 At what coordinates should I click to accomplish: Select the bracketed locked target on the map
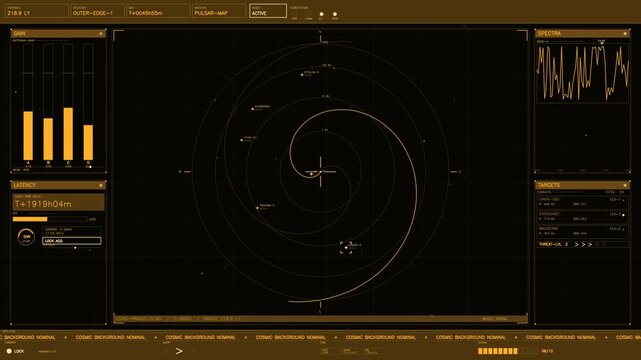click(x=346, y=248)
